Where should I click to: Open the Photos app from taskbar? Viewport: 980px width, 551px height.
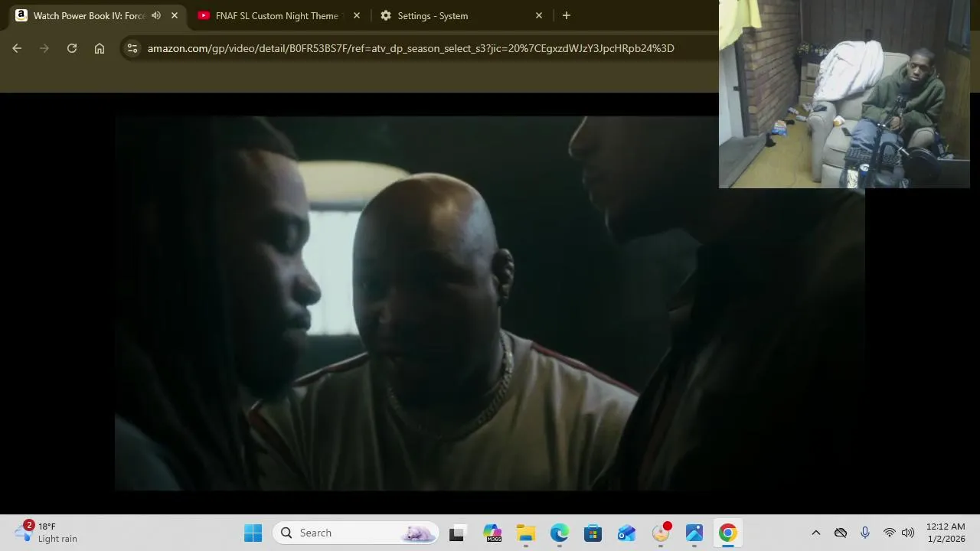[x=694, y=533]
